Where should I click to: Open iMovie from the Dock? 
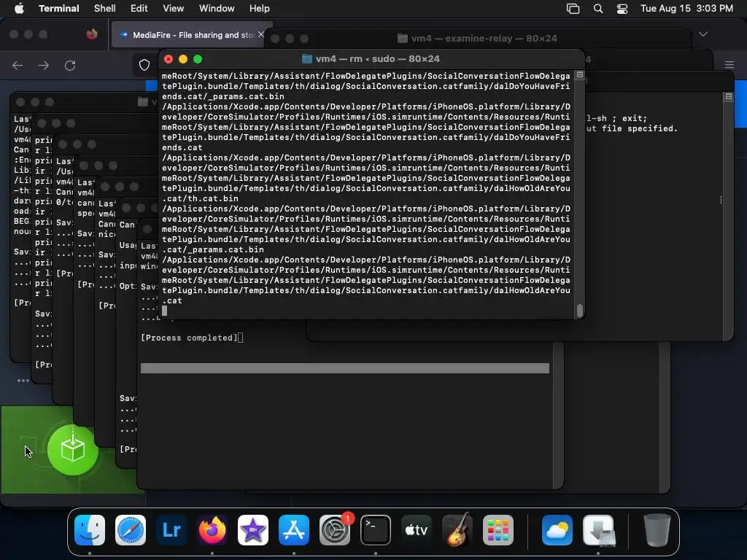pos(253,530)
